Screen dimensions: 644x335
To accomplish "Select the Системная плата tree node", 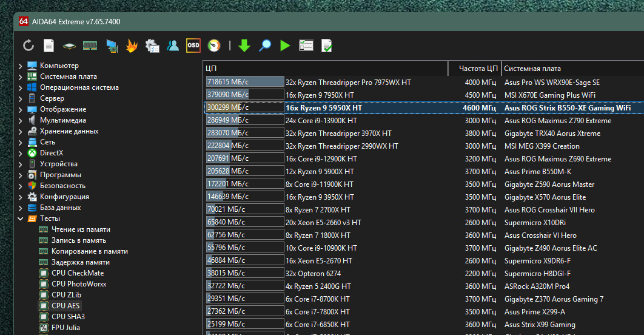I will tap(68, 76).
